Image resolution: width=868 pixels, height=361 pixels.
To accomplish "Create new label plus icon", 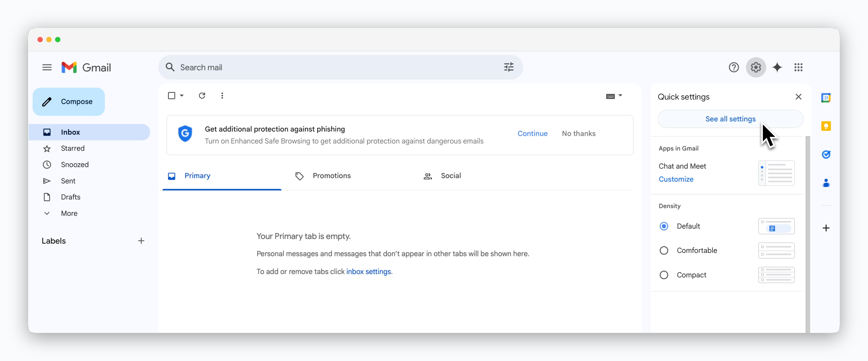I will pos(141,241).
